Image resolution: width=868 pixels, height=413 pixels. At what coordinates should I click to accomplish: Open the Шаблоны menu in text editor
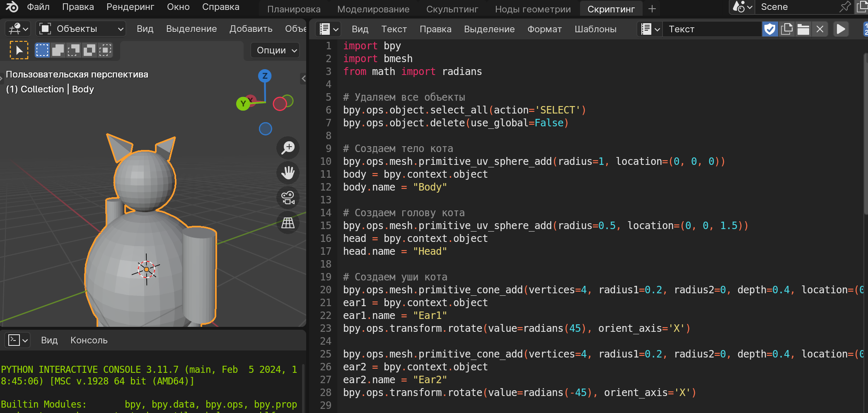(x=595, y=29)
